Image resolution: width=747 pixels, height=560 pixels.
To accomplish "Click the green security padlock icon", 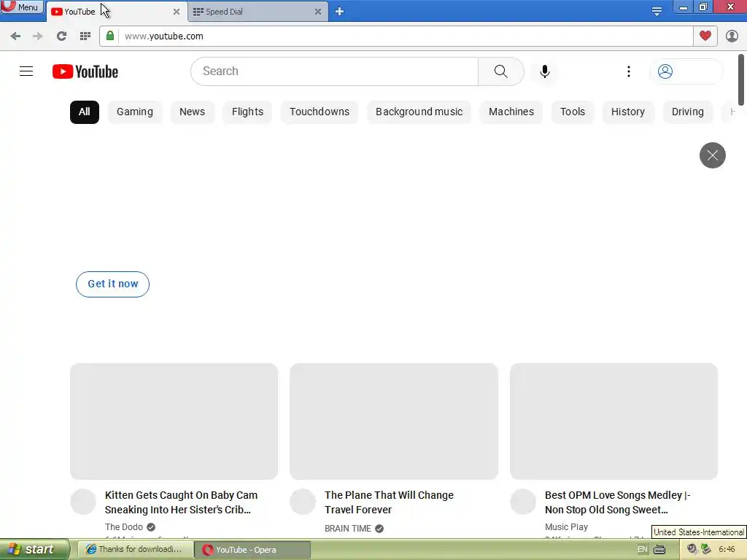I will [x=110, y=36].
